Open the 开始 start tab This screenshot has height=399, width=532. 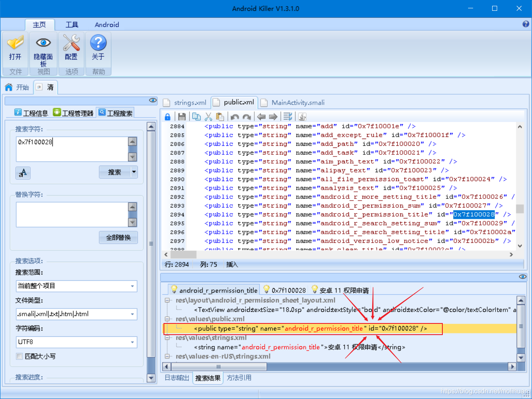[17, 87]
